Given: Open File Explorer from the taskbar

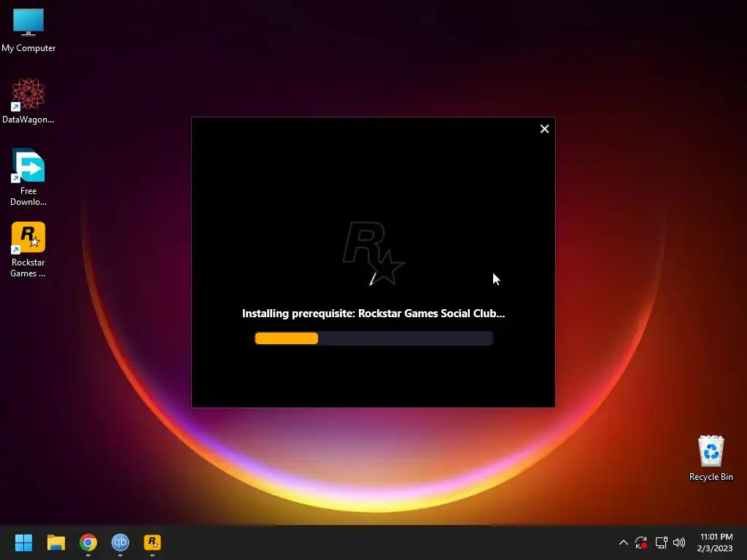Looking at the screenshot, I should coord(55,542).
